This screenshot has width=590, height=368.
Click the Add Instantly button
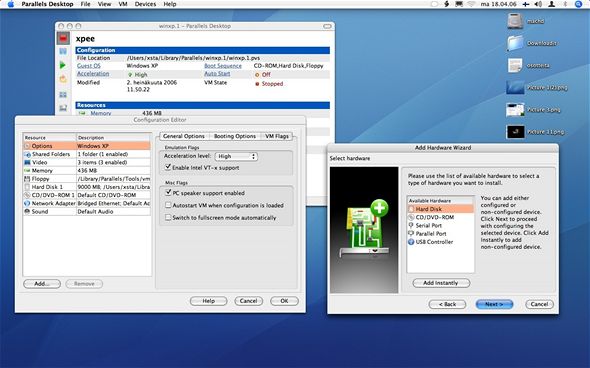click(441, 283)
